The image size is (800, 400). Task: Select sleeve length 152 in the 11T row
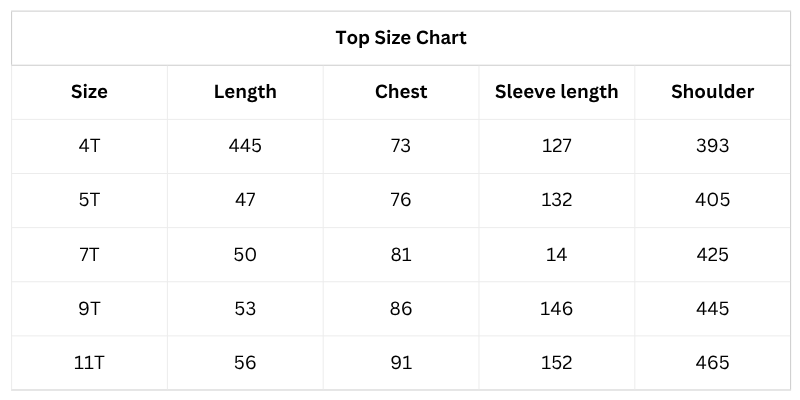click(556, 362)
